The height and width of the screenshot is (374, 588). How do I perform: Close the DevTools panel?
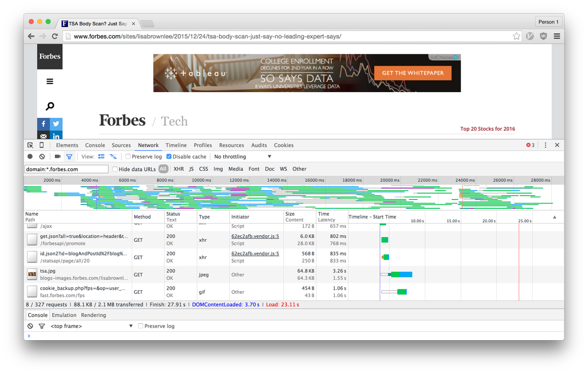(x=557, y=145)
